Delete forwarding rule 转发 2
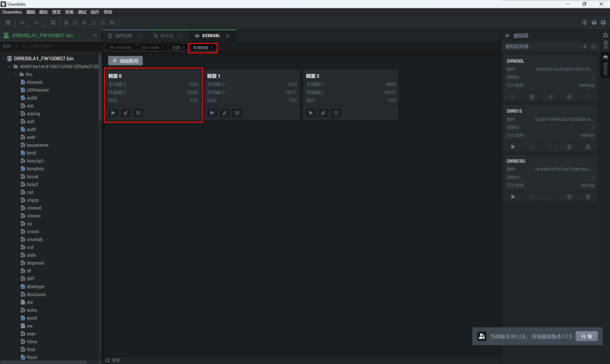Screen dimensions: 610x364 point(336,113)
